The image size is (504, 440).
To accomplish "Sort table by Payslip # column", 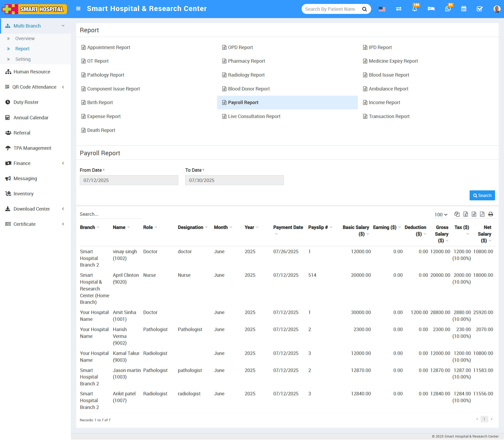I will point(320,227).
